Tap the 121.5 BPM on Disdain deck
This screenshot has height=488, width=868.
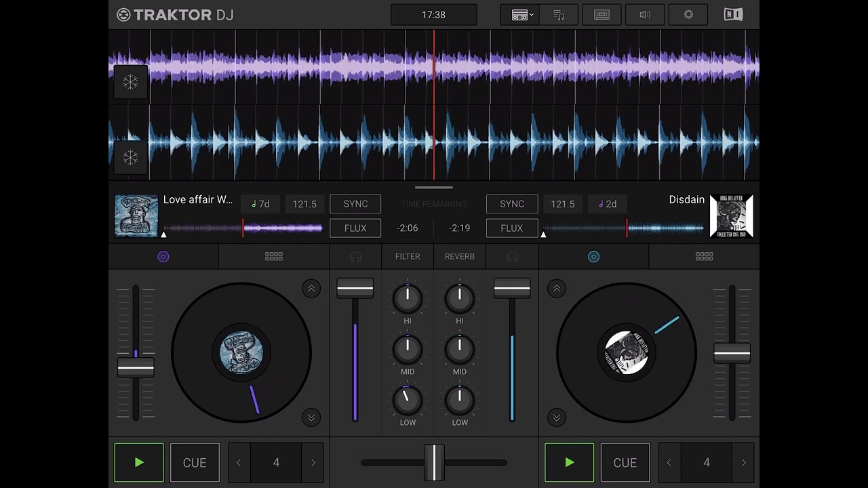click(563, 204)
